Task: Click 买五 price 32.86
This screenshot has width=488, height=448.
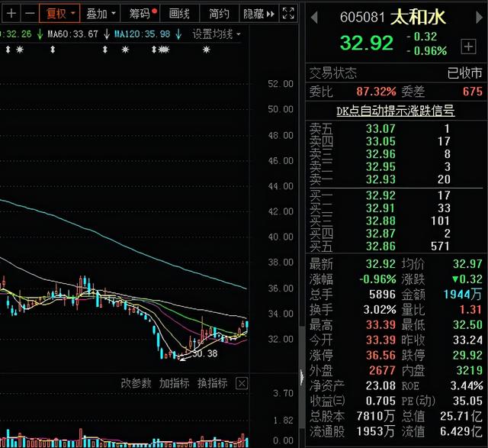Action: pos(380,246)
